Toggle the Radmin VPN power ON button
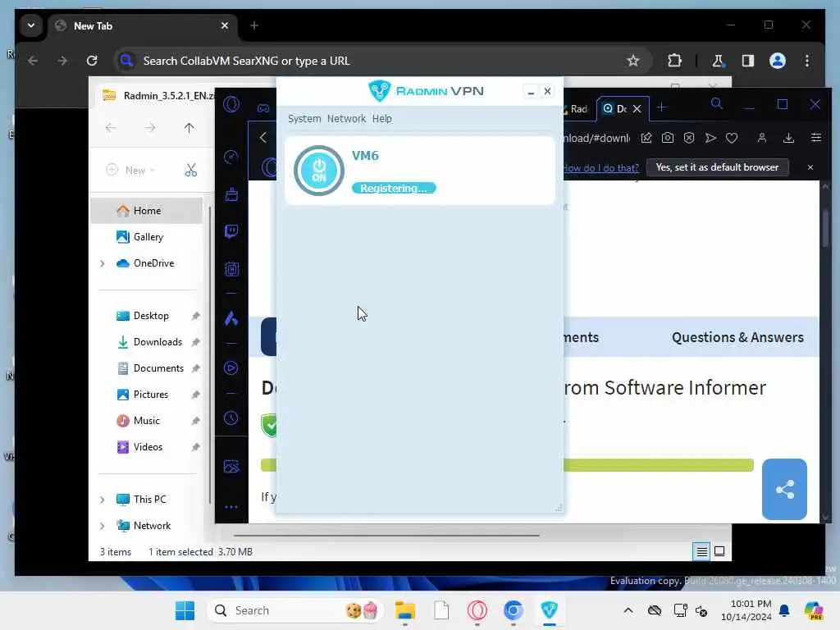 pyautogui.click(x=319, y=171)
